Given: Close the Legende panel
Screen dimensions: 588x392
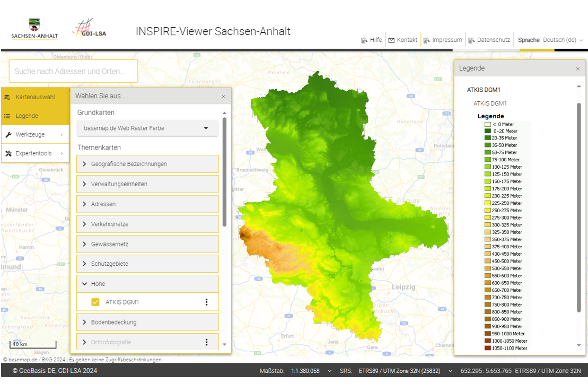Looking at the screenshot, I should (x=578, y=69).
